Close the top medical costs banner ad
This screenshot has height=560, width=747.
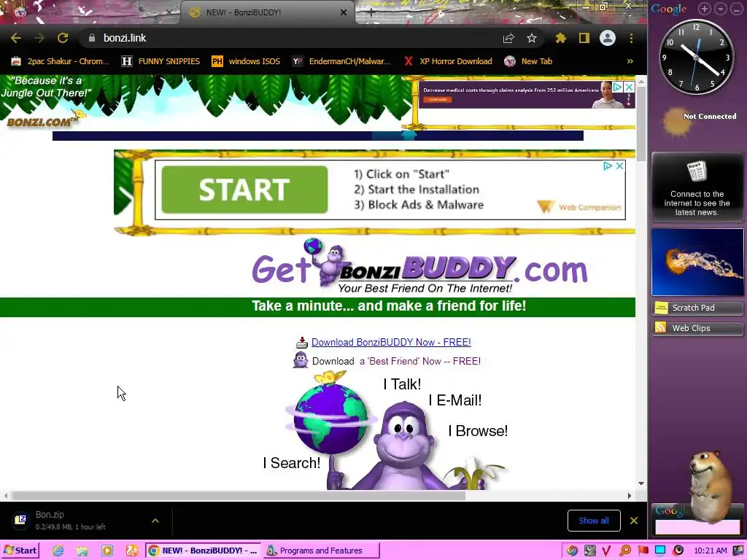click(x=629, y=87)
